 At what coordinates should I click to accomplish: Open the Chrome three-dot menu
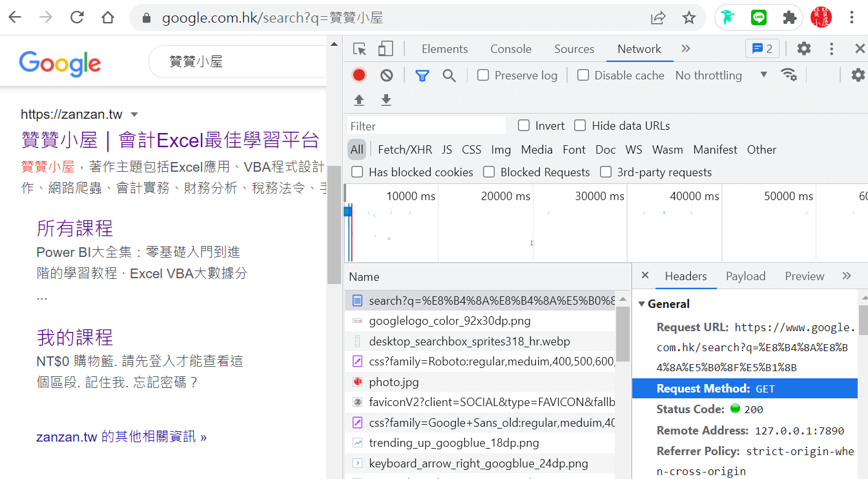[852, 17]
